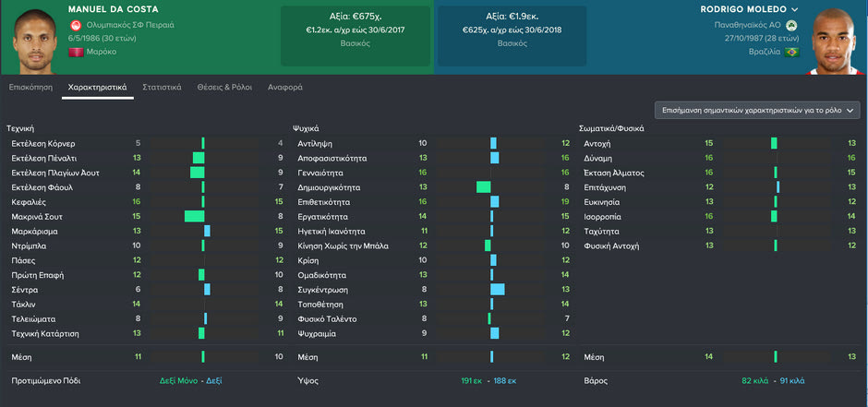Click the Χαρακτηριστικά tab
868x407 pixels.
97,87
